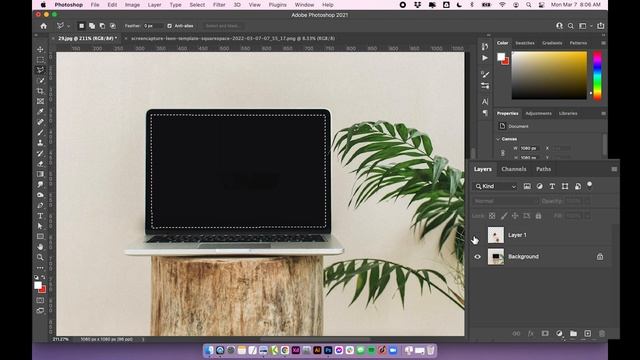
Task: Open the Color panel flyout menu
Action: (603, 43)
